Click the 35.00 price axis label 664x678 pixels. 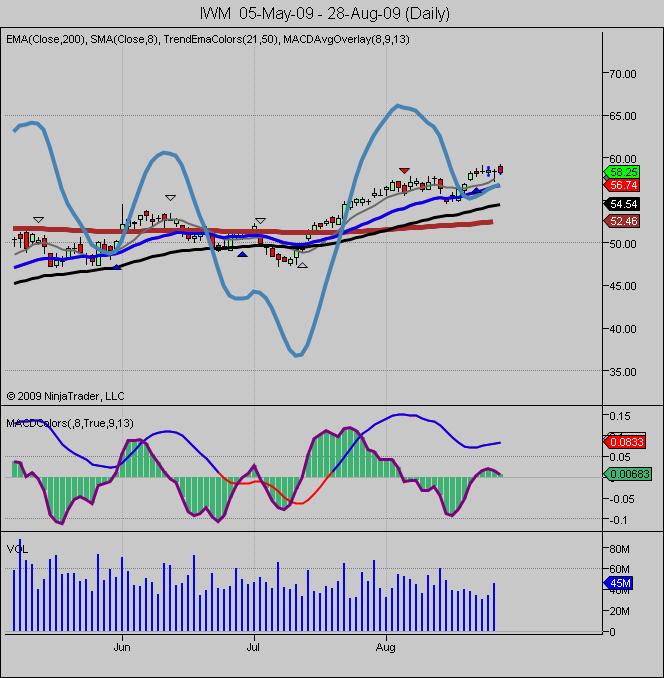622,372
